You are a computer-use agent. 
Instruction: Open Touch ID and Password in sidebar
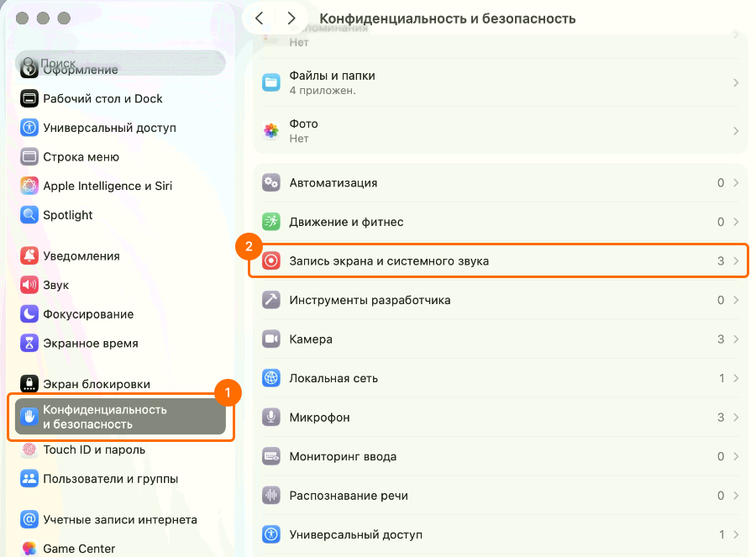pos(94,449)
